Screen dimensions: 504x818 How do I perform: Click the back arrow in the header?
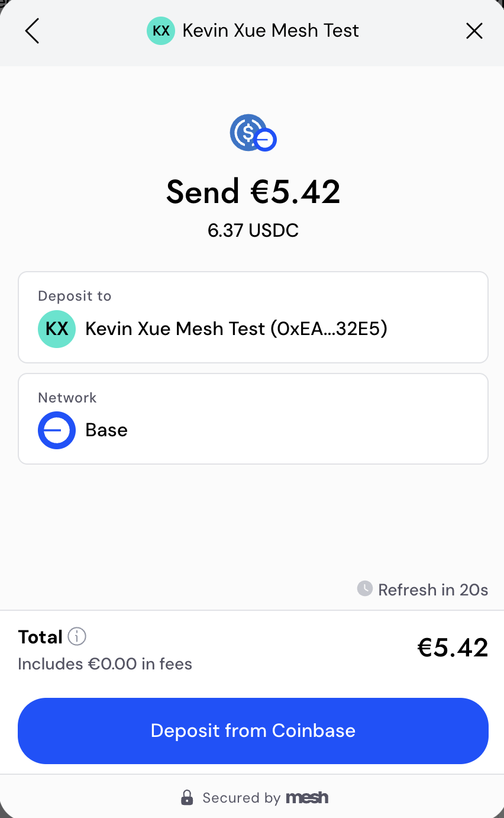tap(31, 31)
